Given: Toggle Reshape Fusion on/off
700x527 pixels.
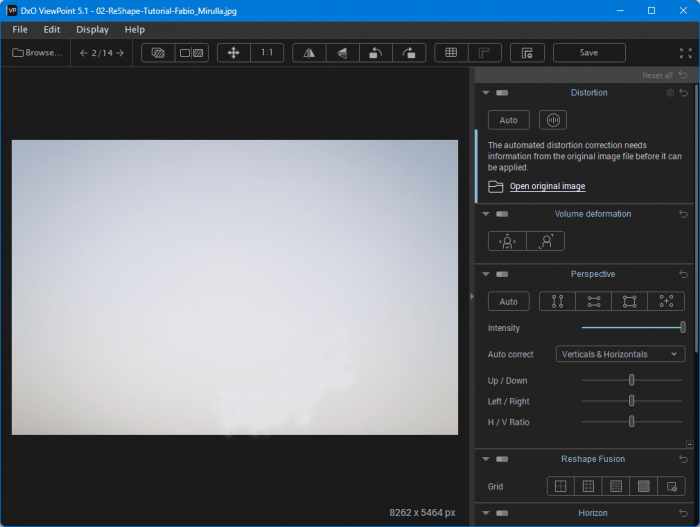Looking at the screenshot, I should click(x=502, y=459).
